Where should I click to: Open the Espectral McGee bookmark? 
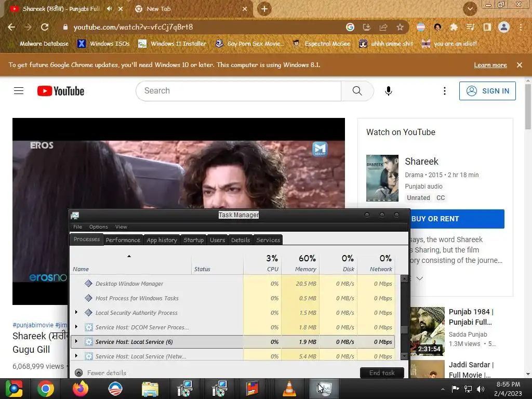321,44
